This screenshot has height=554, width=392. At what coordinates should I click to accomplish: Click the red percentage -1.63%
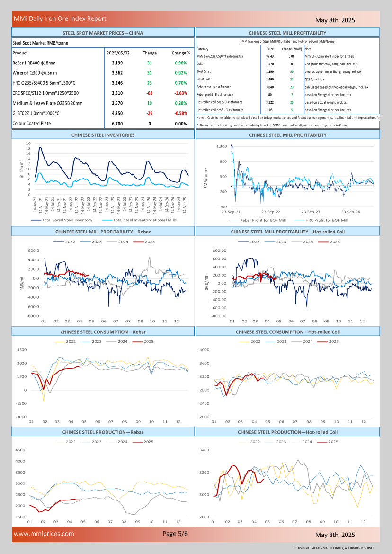tap(181, 93)
